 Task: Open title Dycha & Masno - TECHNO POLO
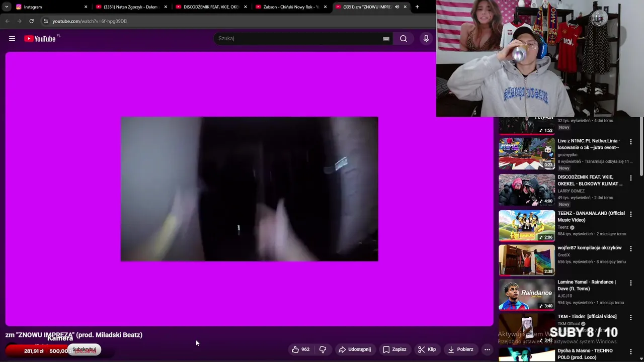[x=585, y=354]
